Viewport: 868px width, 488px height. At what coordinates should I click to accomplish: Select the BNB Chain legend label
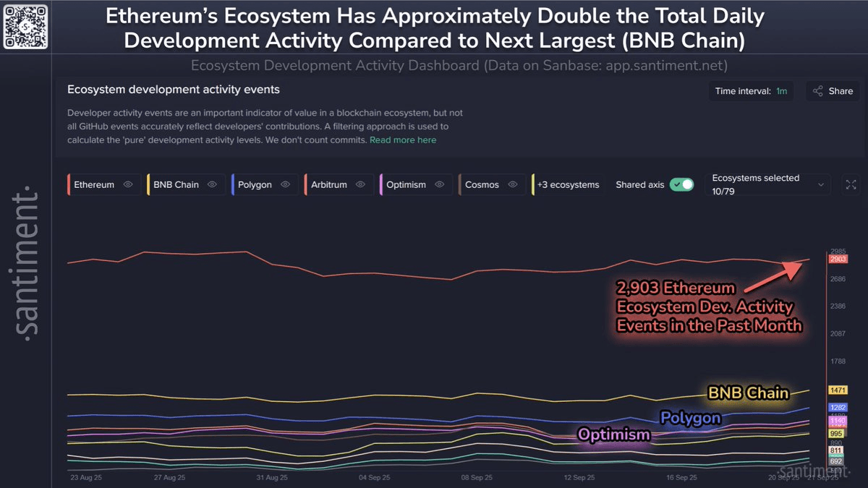[176, 185]
